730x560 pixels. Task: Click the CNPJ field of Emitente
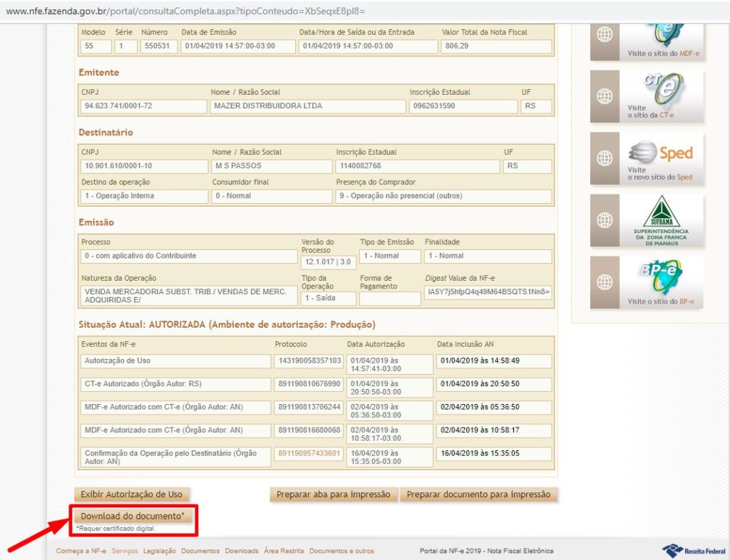(x=142, y=106)
